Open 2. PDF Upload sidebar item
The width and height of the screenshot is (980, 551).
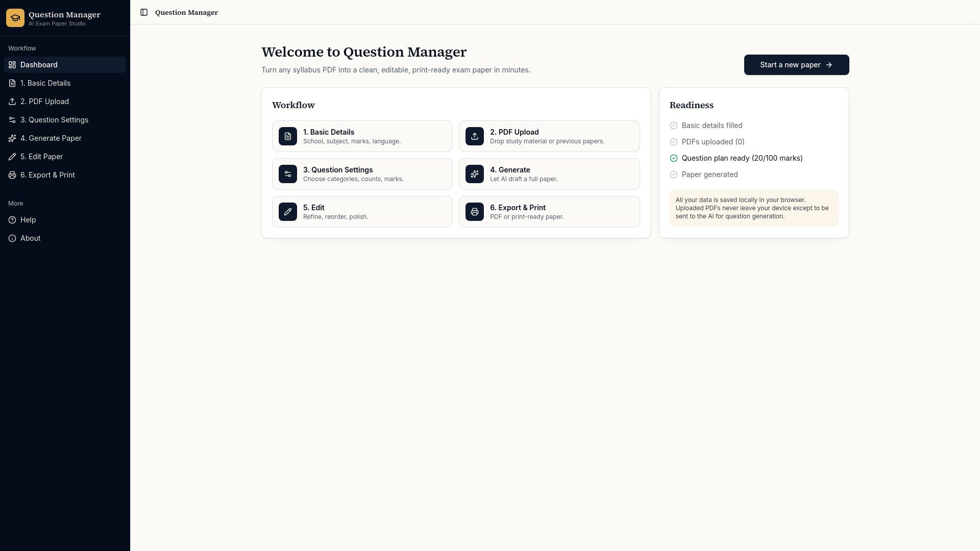[65, 102]
